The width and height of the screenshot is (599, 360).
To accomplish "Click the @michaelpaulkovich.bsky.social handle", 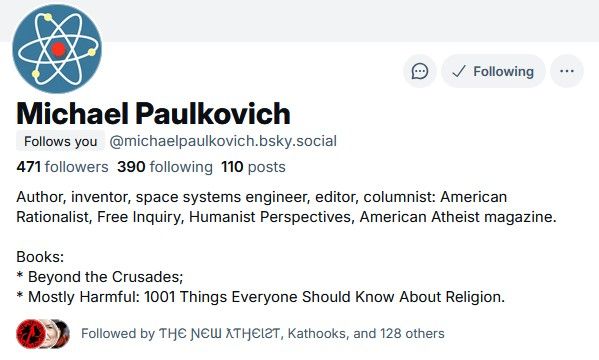I will [223, 141].
